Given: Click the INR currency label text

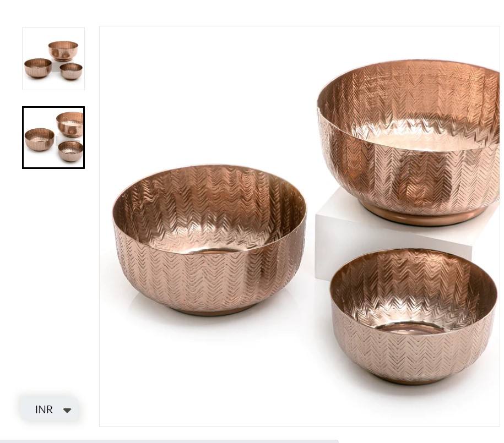Looking at the screenshot, I should [x=44, y=409].
